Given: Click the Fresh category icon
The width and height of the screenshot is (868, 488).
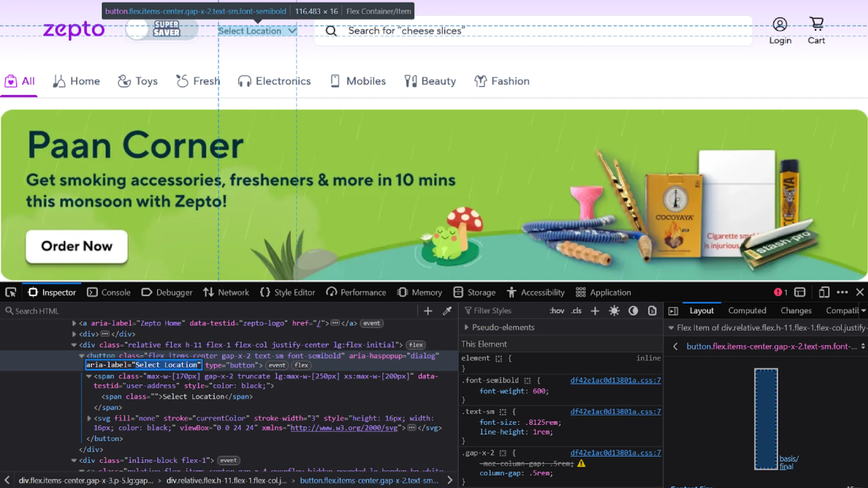Looking at the screenshot, I should [182, 81].
